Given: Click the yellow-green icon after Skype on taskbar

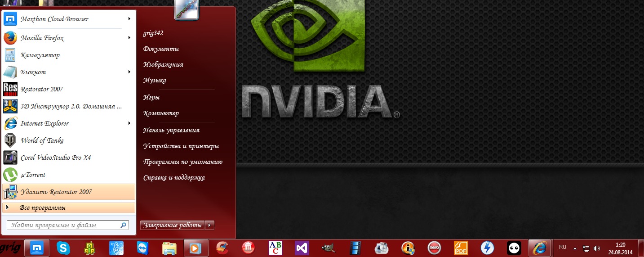Looking at the screenshot, I should [90, 248].
